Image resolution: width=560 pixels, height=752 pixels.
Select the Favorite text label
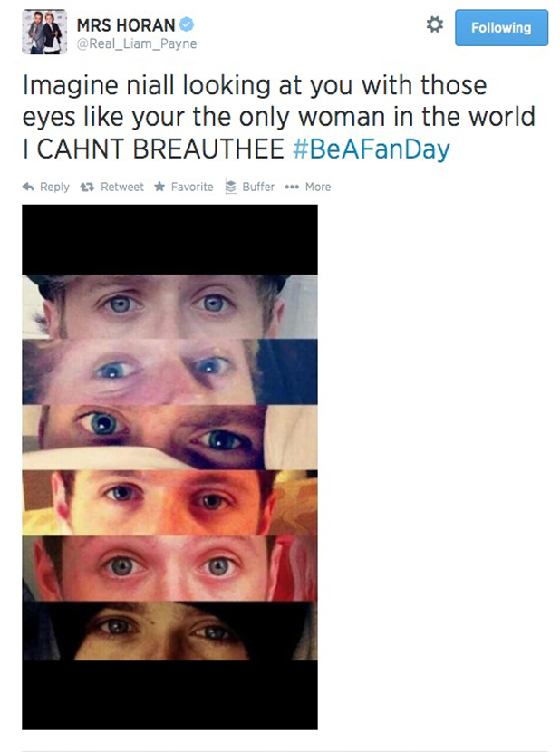pyautogui.click(x=192, y=187)
